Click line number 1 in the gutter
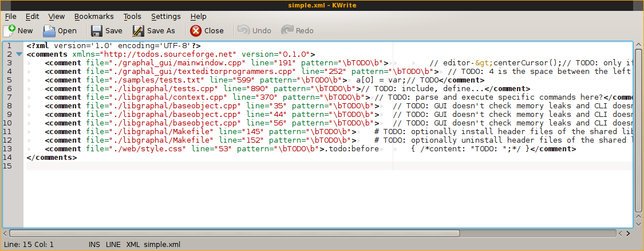Viewport: 644px width, 251px height. click(x=9, y=46)
